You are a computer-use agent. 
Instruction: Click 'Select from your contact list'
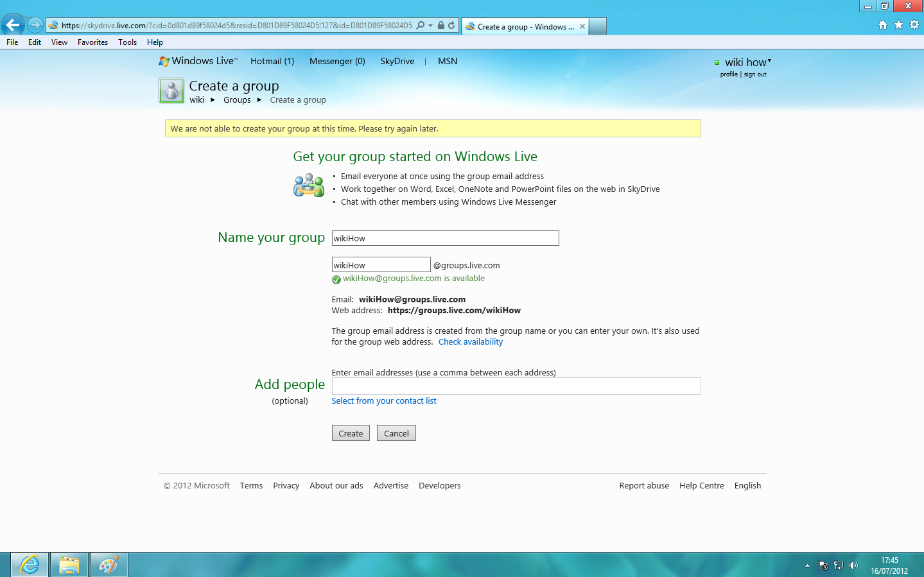[384, 400]
